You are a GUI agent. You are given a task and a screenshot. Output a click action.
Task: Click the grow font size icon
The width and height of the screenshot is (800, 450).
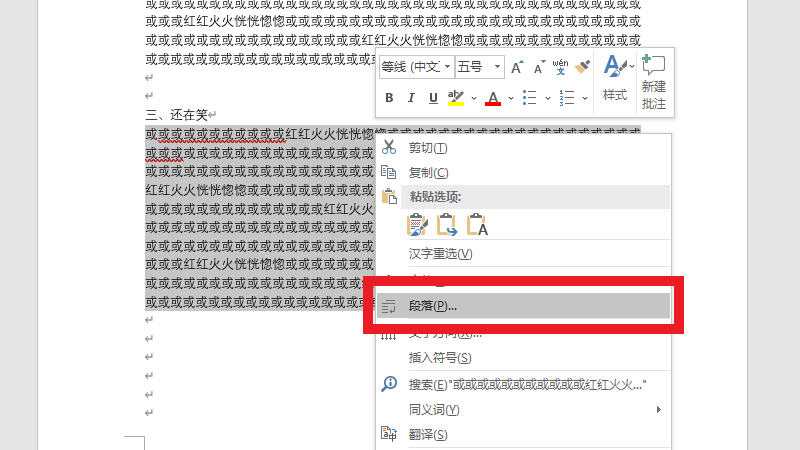517,67
